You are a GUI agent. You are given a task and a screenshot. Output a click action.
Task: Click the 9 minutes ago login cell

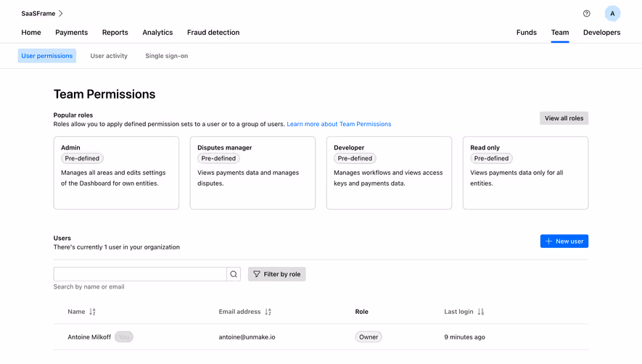465,337
